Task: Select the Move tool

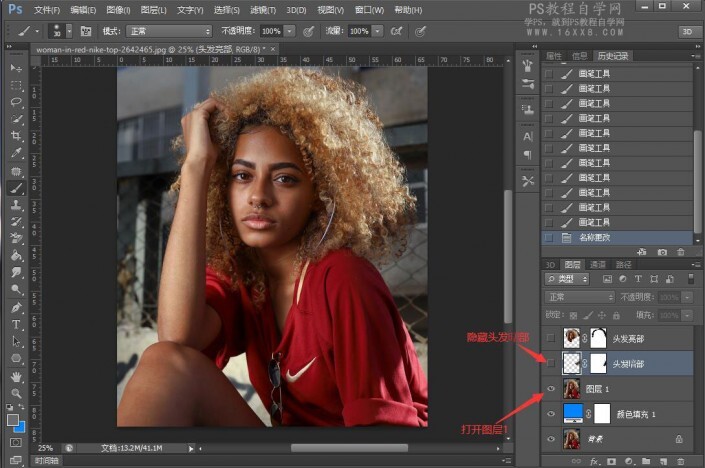Action: point(17,68)
